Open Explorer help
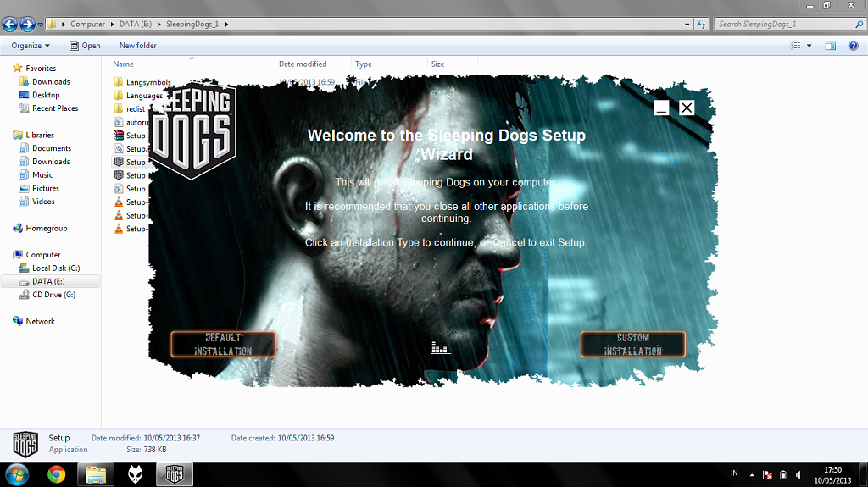Image resolution: width=868 pixels, height=487 pixels. tap(853, 46)
